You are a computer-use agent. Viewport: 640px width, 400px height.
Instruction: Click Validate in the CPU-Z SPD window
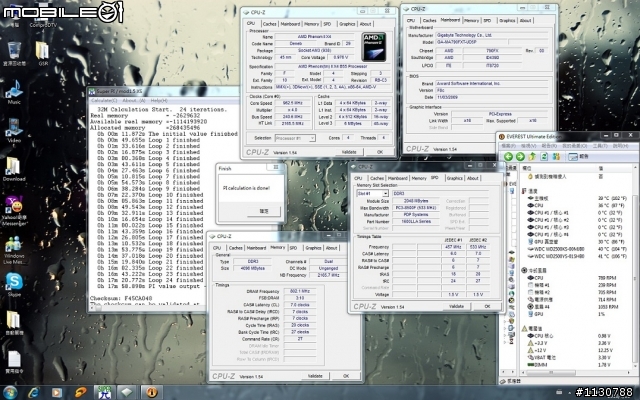[x=456, y=306]
